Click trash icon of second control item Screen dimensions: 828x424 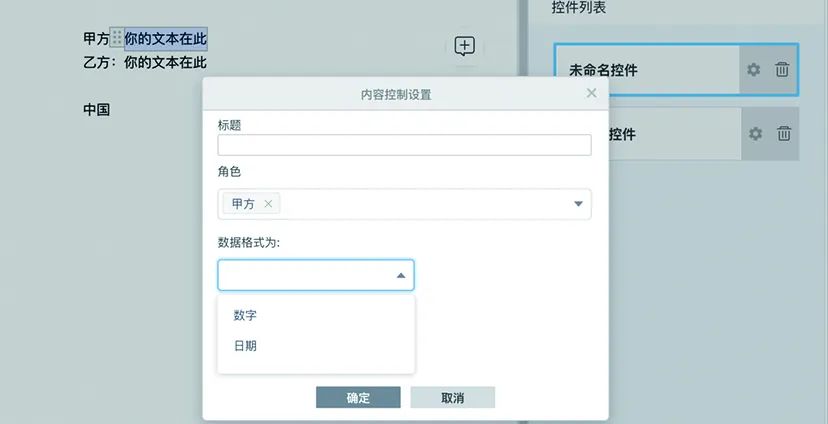tap(784, 134)
